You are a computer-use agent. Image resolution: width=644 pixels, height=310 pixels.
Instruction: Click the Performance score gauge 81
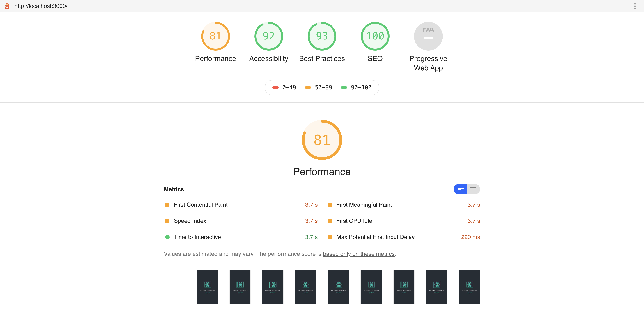pos(215,36)
